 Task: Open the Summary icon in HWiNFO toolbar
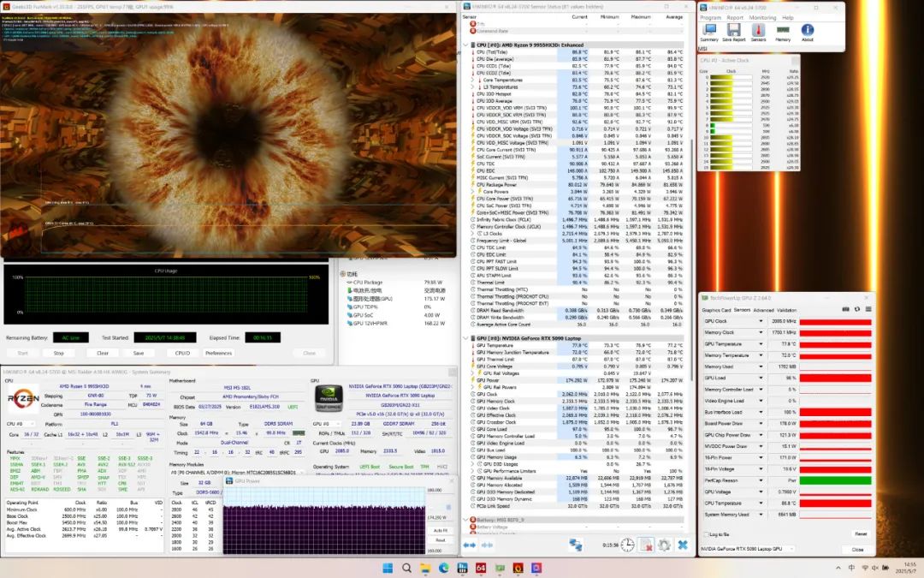709,30
